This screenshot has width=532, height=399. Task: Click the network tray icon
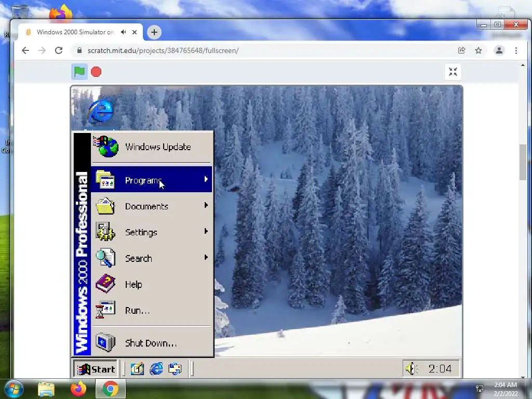pyautogui.click(x=480, y=389)
